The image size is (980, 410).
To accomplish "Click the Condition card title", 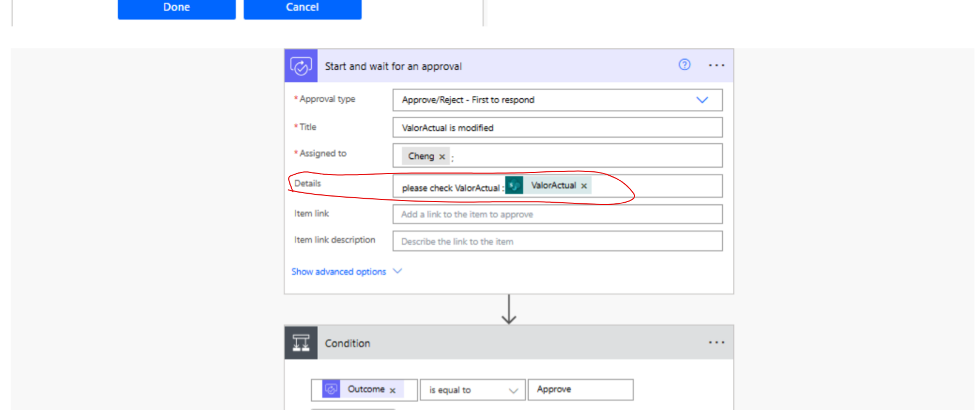I will tap(347, 343).
